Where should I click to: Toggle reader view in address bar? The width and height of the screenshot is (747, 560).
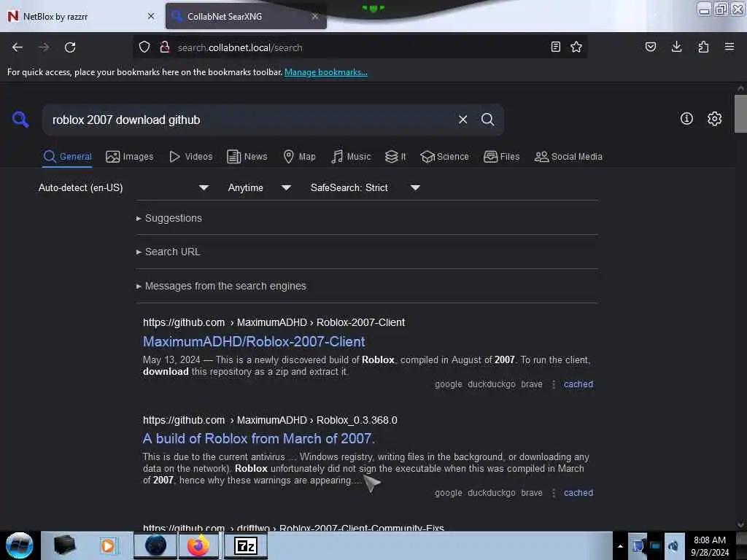(x=555, y=47)
